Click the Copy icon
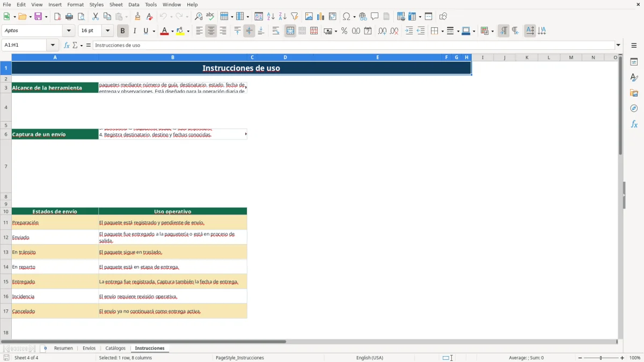The height and width of the screenshot is (362, 644). pos(107,17)
